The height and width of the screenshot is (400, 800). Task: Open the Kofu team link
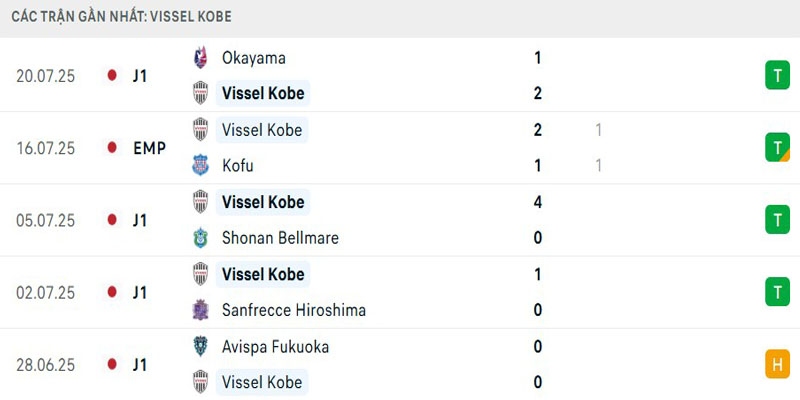click(x=239, y=165)
